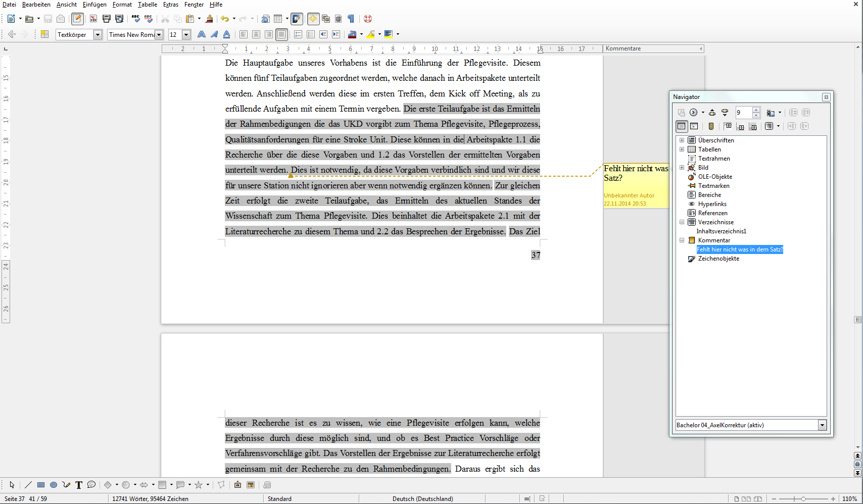The image size is (863, 504).
Task: Open the Page Preview icon
Action: (119, 19)
